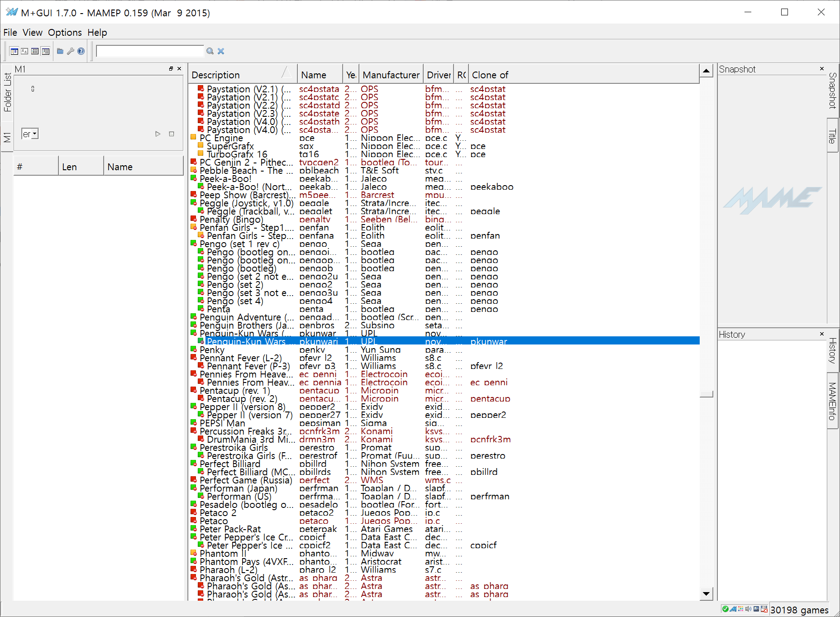
Task: Select the Perestroika Girls parent row
Action: [x=444, y=448]
